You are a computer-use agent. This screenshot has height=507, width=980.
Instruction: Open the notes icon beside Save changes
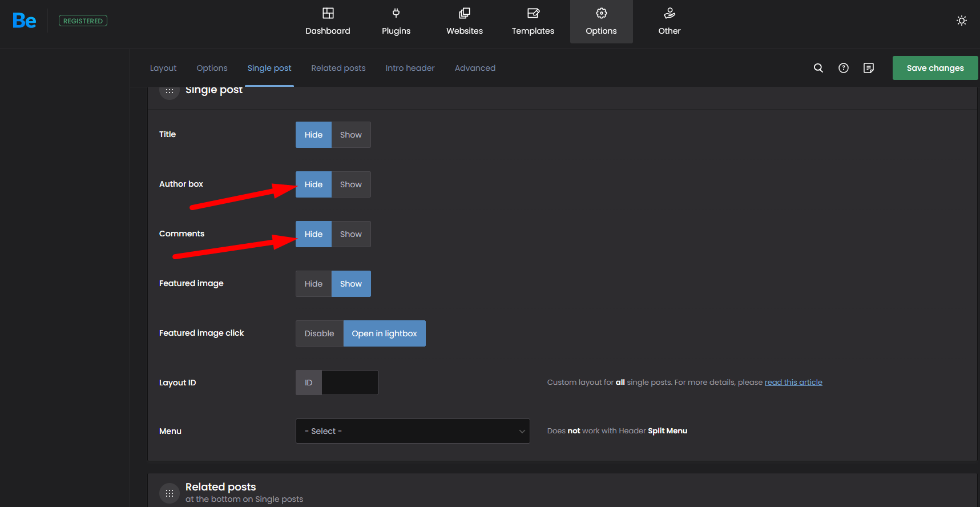868,68
